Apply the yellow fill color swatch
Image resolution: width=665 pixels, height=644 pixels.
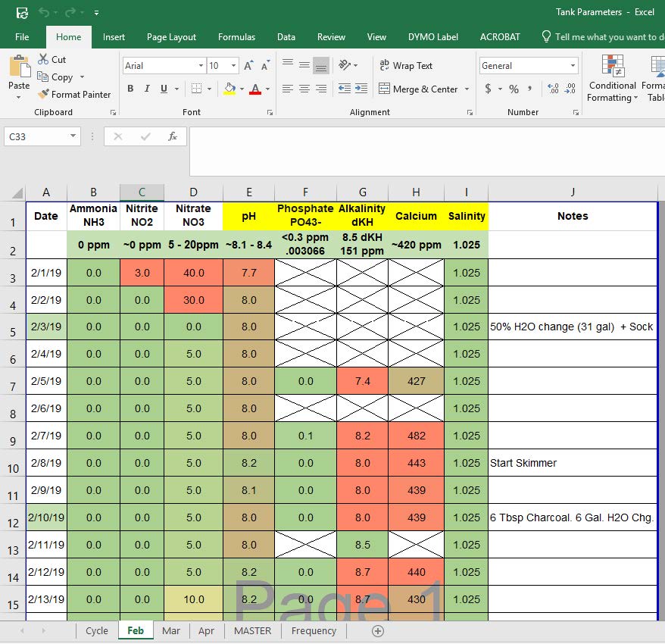(x=229, y=89)
